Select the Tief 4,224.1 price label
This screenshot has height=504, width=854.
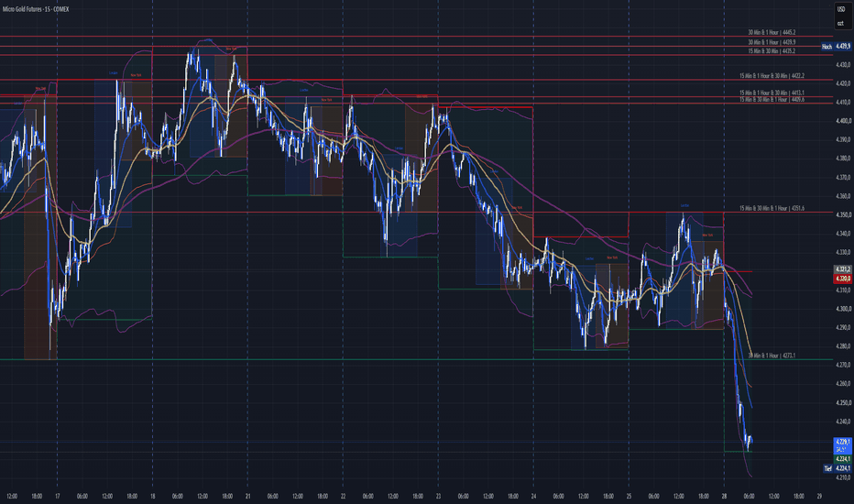(x=838, y=468)
